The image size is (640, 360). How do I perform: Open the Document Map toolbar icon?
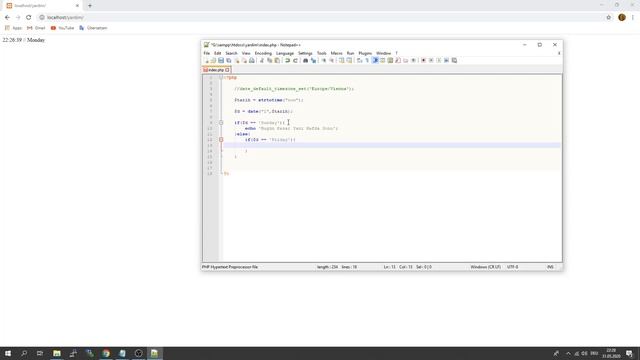point(390,60)
